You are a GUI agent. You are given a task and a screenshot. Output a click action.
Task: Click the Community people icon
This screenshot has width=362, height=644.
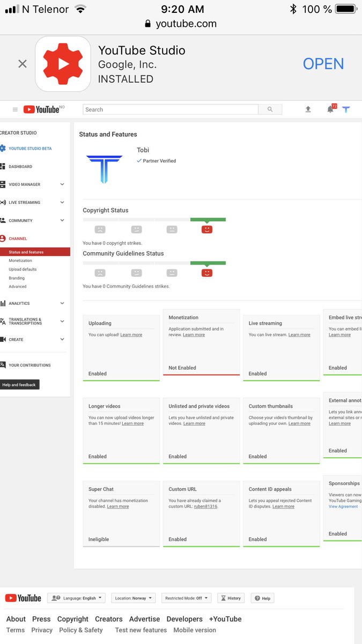pos(3,221)
